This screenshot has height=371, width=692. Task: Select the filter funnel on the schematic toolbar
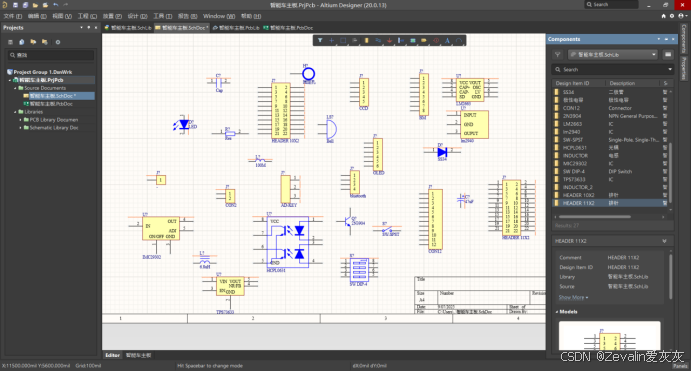point(320,41)
